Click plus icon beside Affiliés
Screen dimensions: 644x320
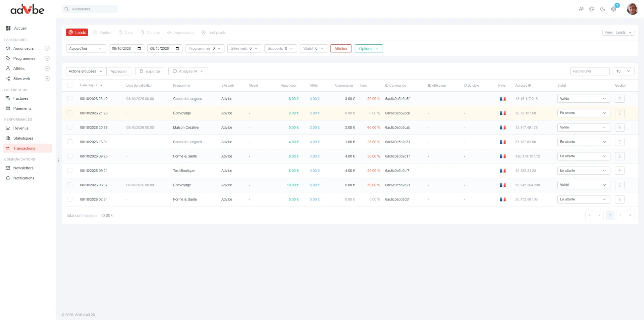(47, 68)
